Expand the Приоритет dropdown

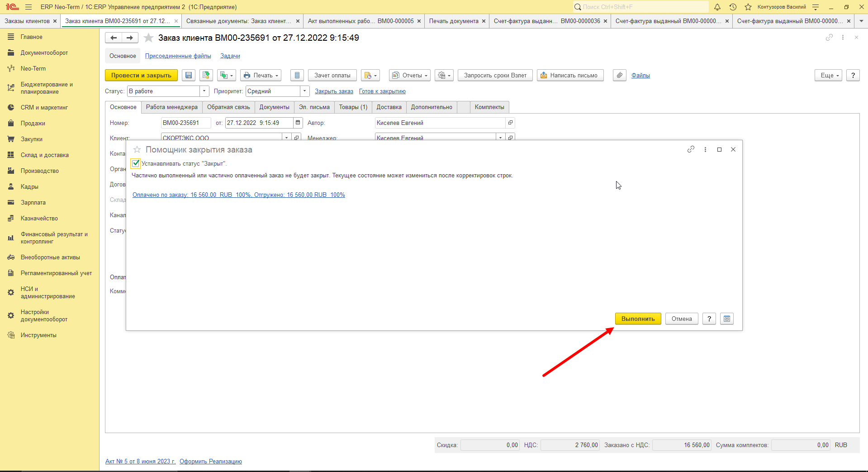coord(305,91)
